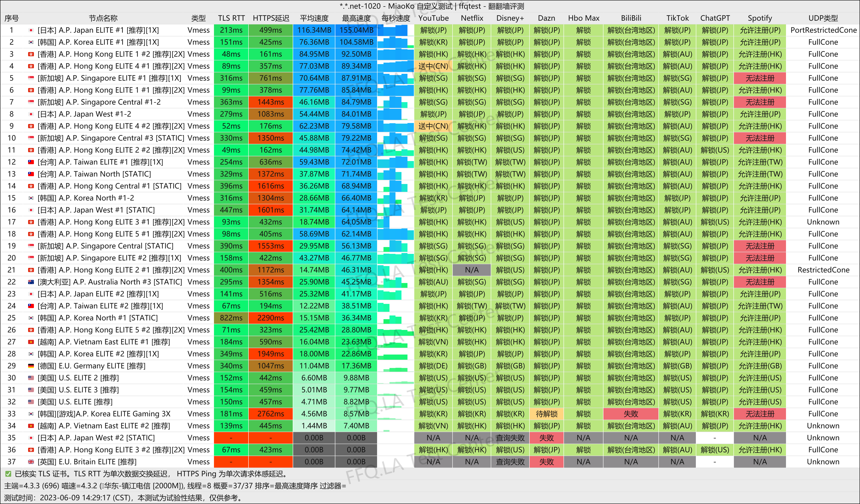Screen dimensions: 860x504
Task: Click the ChatGPT column header
Action: point(715,18)
